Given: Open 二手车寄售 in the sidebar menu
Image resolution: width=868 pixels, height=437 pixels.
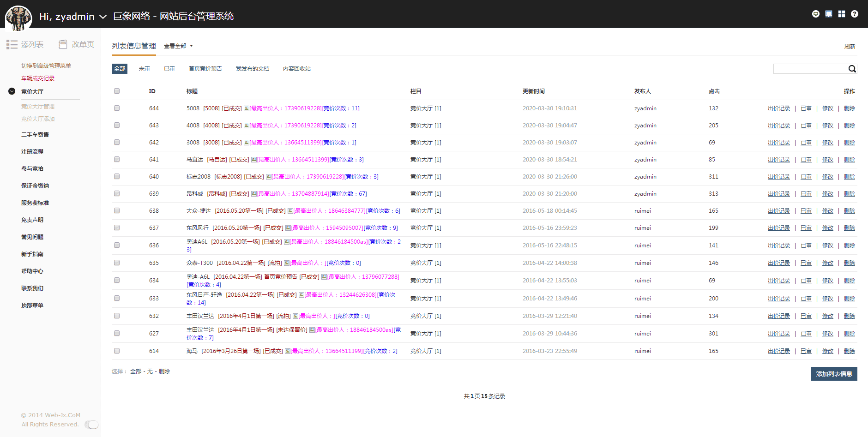Looking at the screenshot, I should pos(35,135).
